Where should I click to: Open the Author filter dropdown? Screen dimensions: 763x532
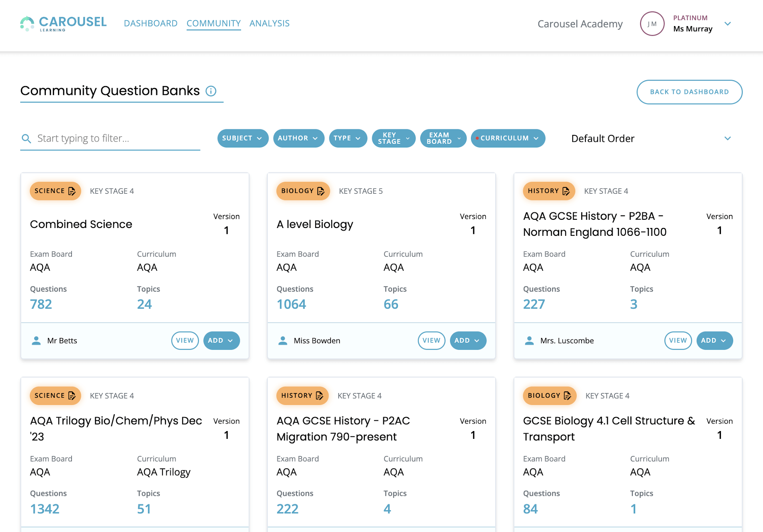coord(298,138)
